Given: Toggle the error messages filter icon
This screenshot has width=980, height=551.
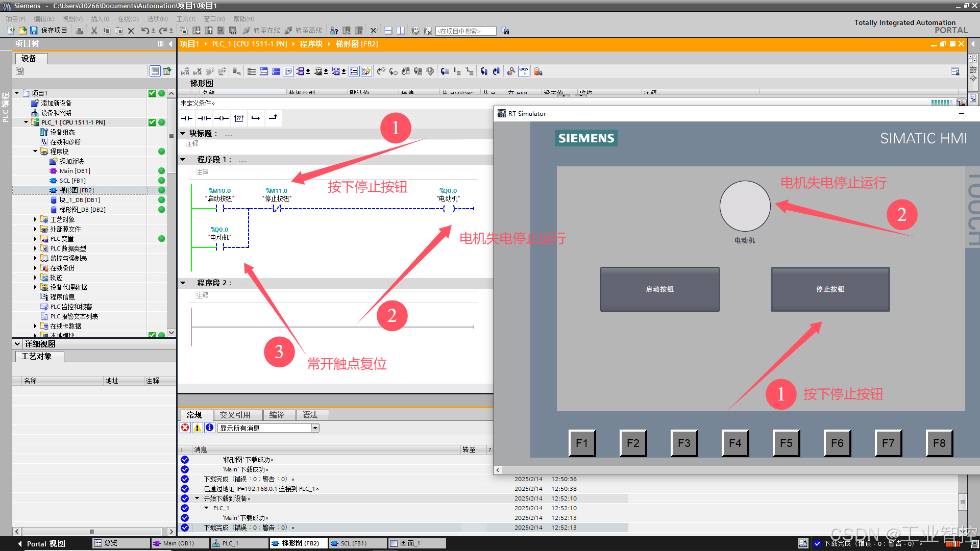Looking at the screenshot, I should click(x=185, y=428).
